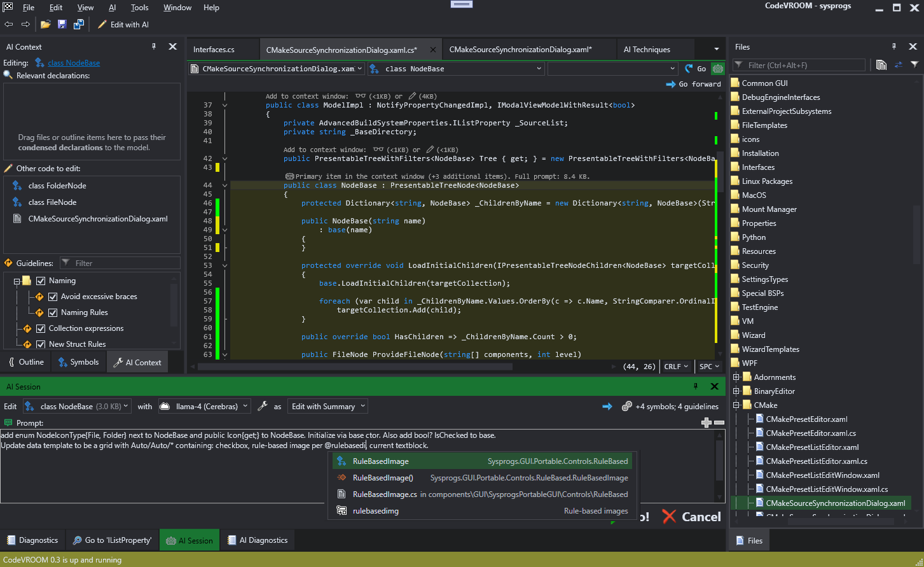
Task: Expand the BinaryEditor folder
Action: [736, 391]
